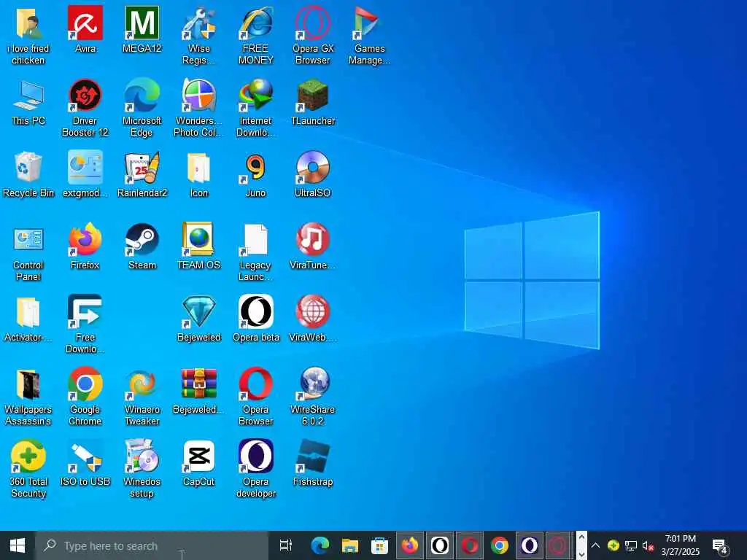Launch Steam from desktop
The width and height of the screenshot is (747, 560).
[142, 246]
